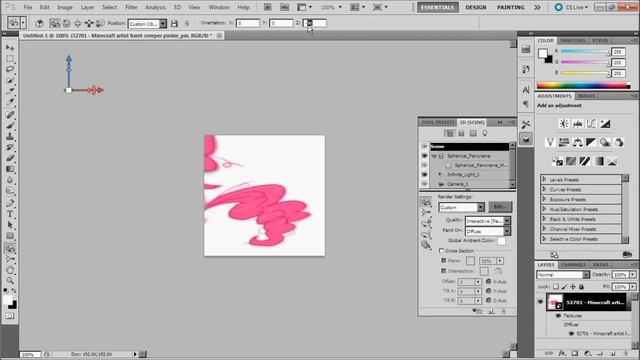This screenshot has height=360, width=640.
Task: Open CS Live button
Action: (x=571, y=7)
